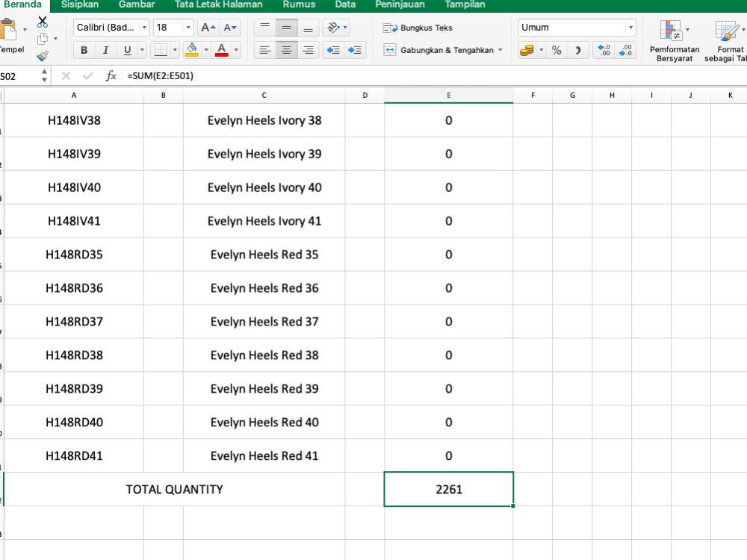
Task: Click Name Box stepper arrows
Action: [x=44, y=75]
